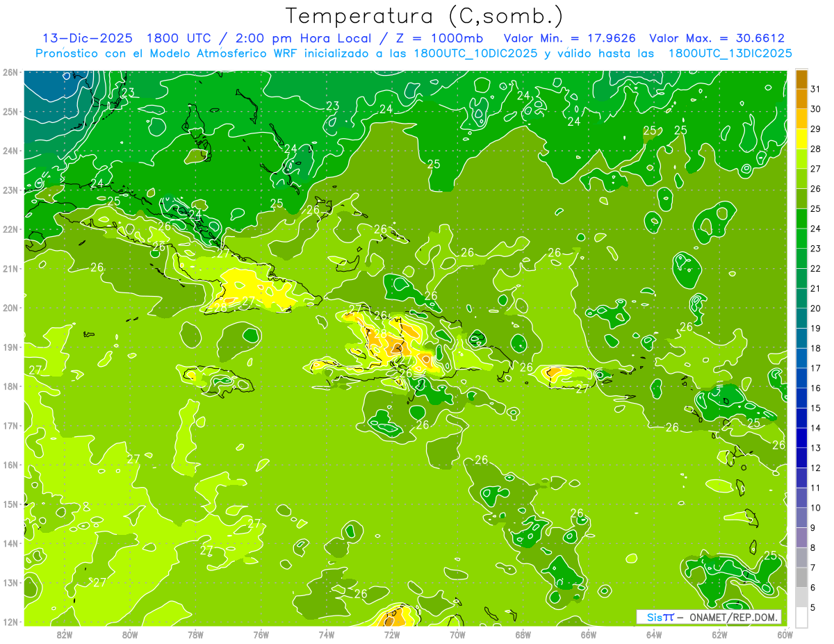This screenshot has height=644, width=834.
Task: Pick the bright yellow swatch between 28 and 29
Action: (x=801, y=139)
